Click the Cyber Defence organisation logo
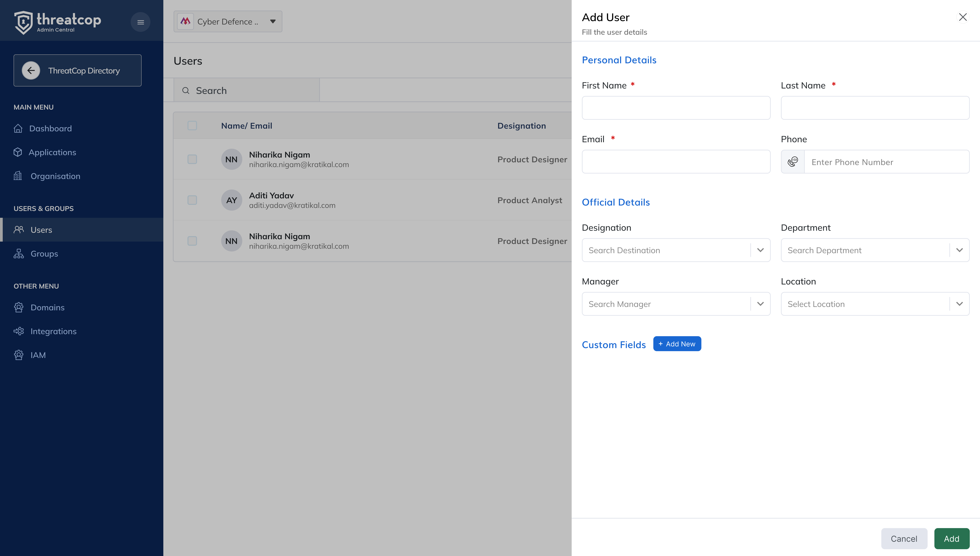The height and width of the screenshot is (556, 980). pyautogui.click(x=186, y=21)
